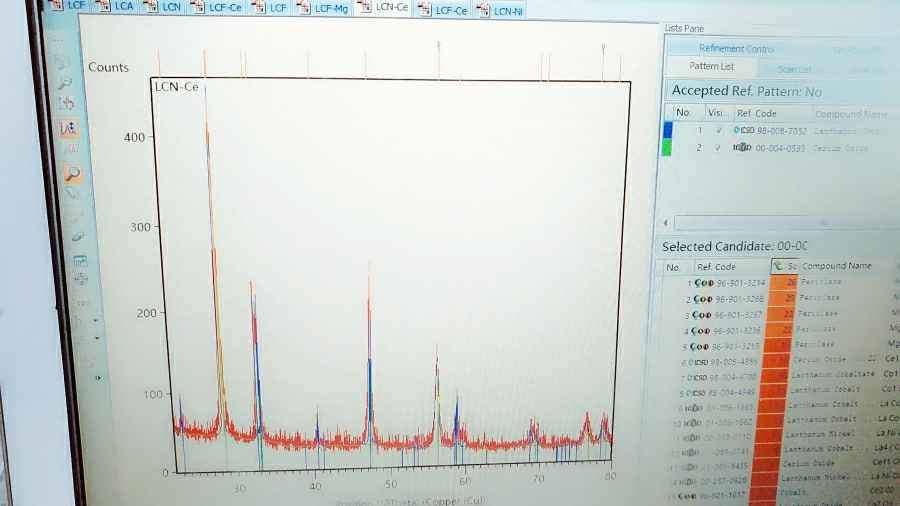The width and height of the screenshot is (900, 506).
Task: Select candidate 1 Periclase 96-901-3294
Action: [781, 283]
